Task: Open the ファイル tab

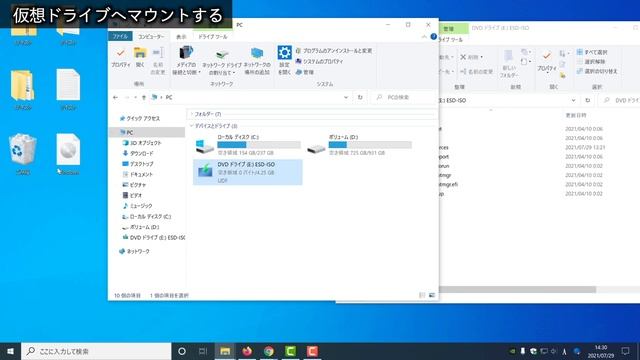Action: pyautogui.click(x=120, y=36)
